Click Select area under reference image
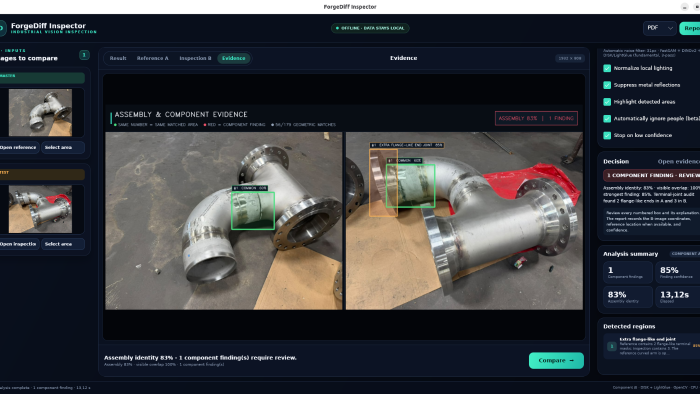The height and width of the screenshot is (394, 700). click(x=63, y=147)
